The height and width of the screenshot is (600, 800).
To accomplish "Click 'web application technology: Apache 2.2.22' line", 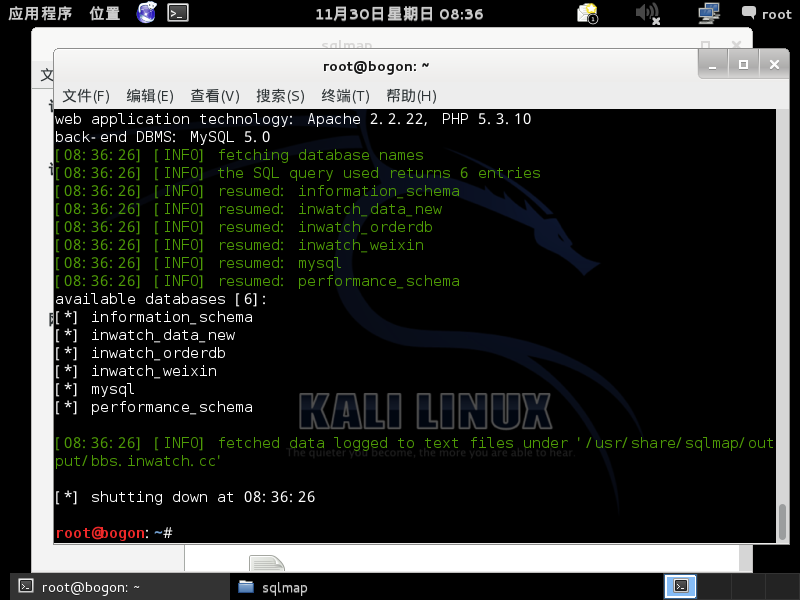I will point(293,119).
